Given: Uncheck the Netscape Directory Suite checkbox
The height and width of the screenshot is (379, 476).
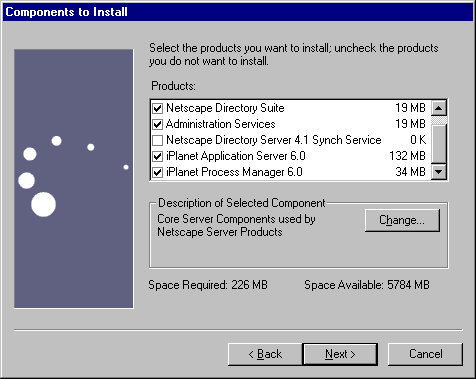Looking at the screenshot, I should click(x=157, y=108).
